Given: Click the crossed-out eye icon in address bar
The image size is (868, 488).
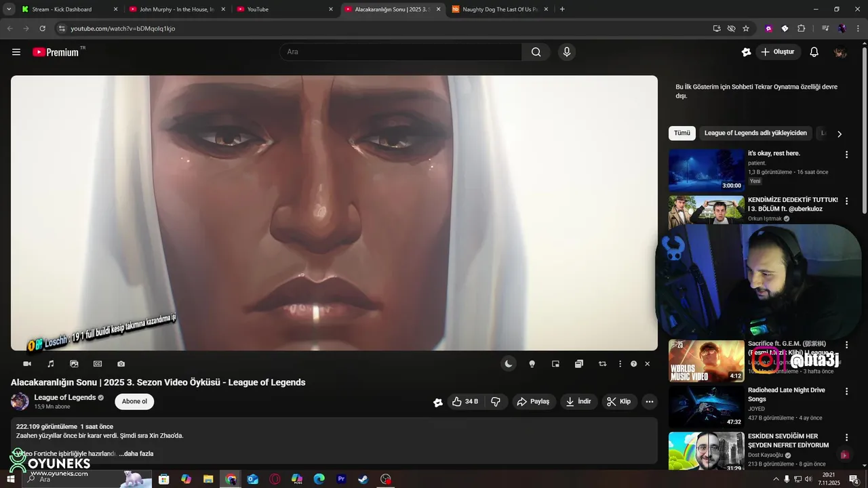Looking at the screenshot, I should (x=731, y=28).
